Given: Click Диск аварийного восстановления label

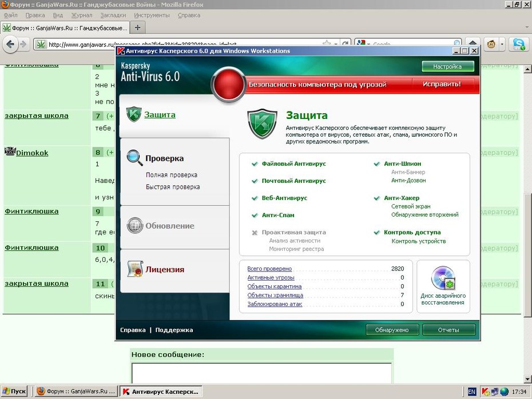Looking at the screenshot, I should 443,299.
